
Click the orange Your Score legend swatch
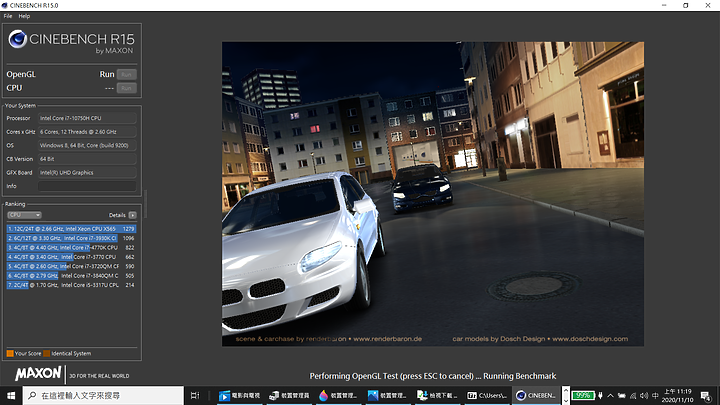click(10, 354)
